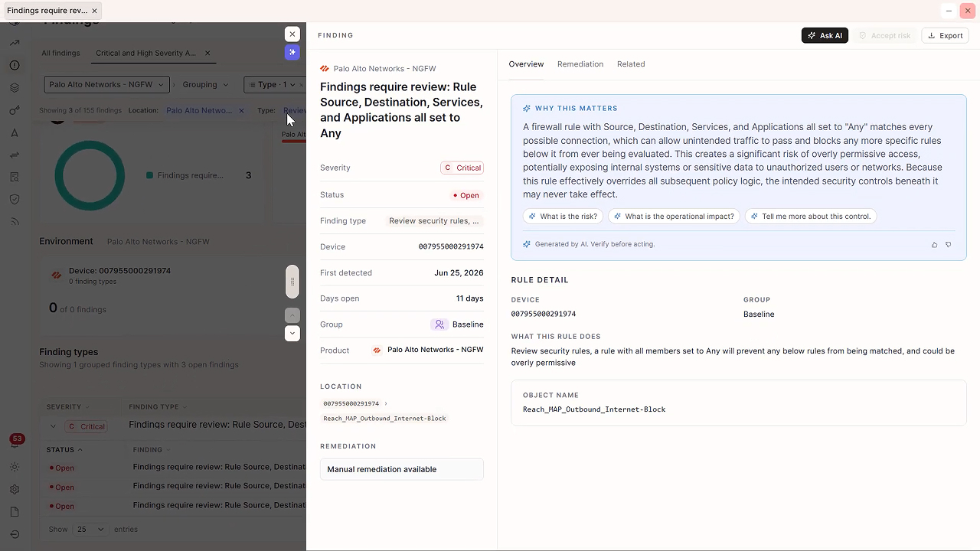Viewport: 980px width, 551px height.
Task: Open the trends chart icon in sidebar
Action: [x=15, y=43]
